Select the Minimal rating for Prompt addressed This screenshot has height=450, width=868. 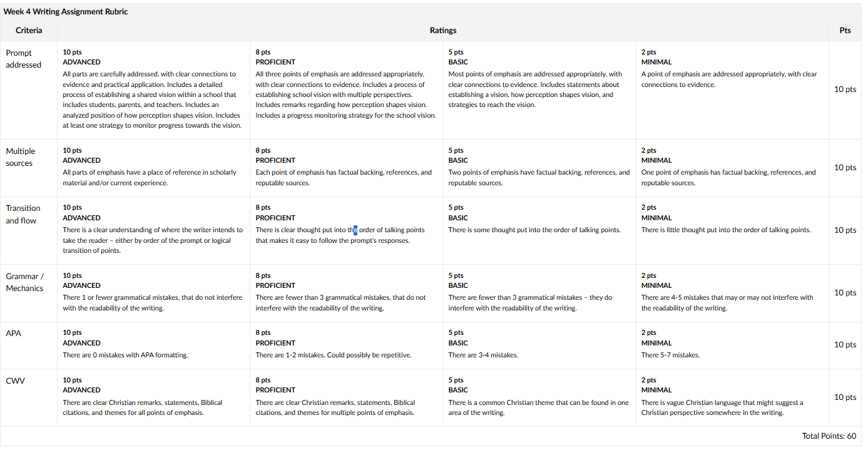click(x=732, y=89)
